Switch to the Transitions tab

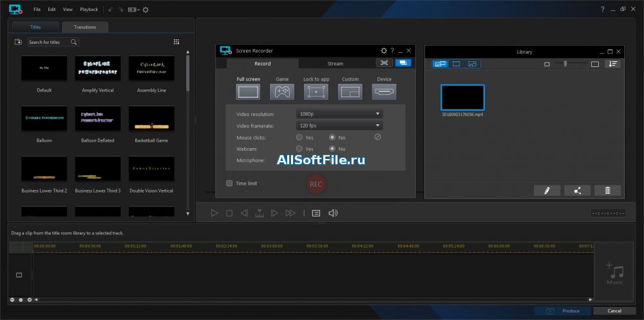pos(85,27)
